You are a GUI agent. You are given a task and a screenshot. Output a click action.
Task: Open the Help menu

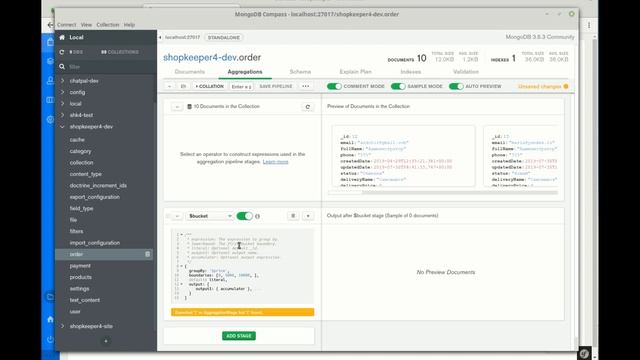129,25
